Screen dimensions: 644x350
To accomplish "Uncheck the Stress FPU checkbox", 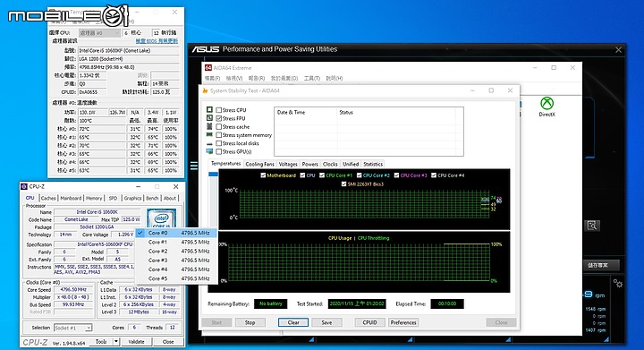I will tap(219, 118).
